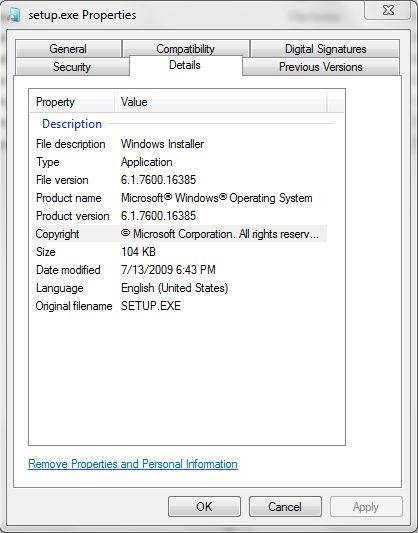Select the Product name row

click(180, 198)
